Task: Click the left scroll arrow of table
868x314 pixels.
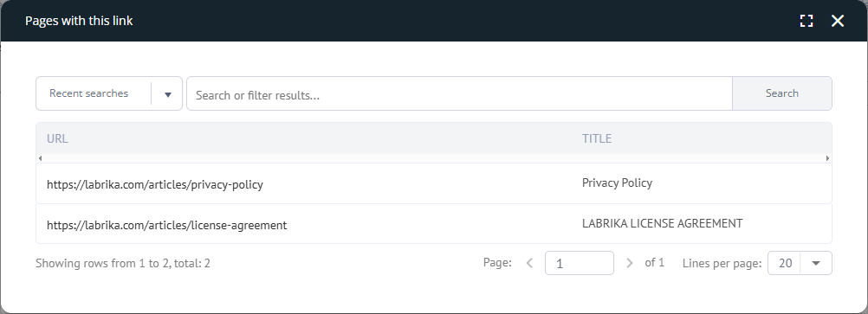Action: click(41, 158)
